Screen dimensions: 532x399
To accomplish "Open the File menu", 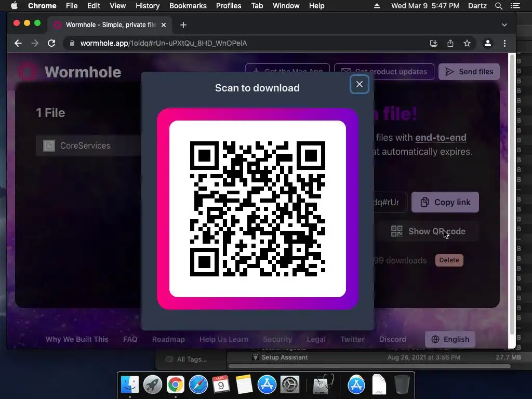I will (x=72, y=6).
